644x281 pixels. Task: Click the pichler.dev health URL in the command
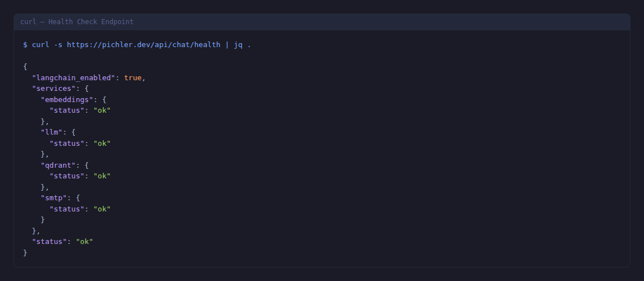pos(144,45)
